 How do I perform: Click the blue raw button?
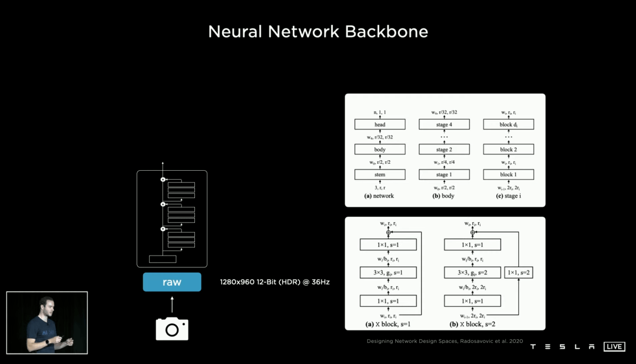(x=172, y=282)
